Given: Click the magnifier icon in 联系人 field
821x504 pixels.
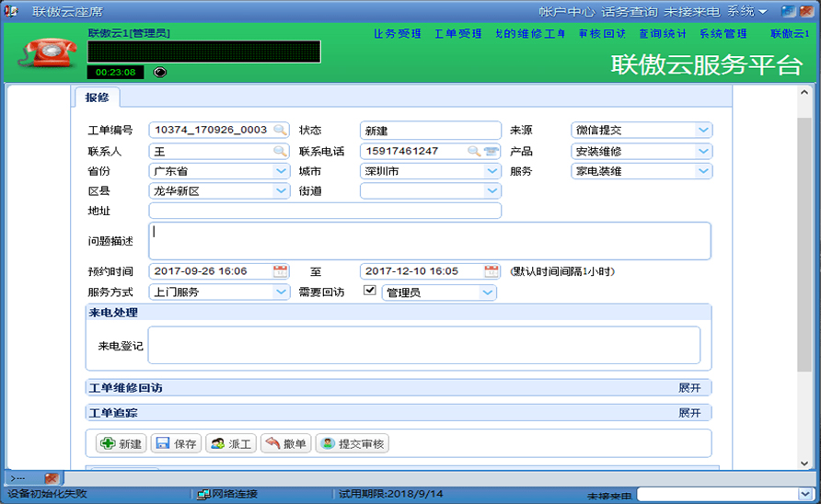Looking at the screenshot, I should [x=280, y=151].
